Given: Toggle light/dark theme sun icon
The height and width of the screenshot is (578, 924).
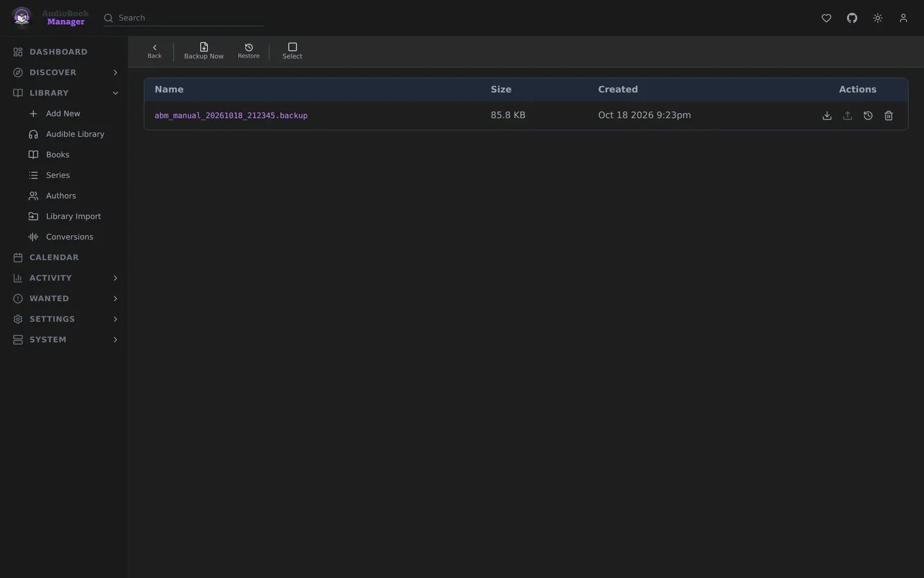Looking at the screenshot, I should coord(878,18).
